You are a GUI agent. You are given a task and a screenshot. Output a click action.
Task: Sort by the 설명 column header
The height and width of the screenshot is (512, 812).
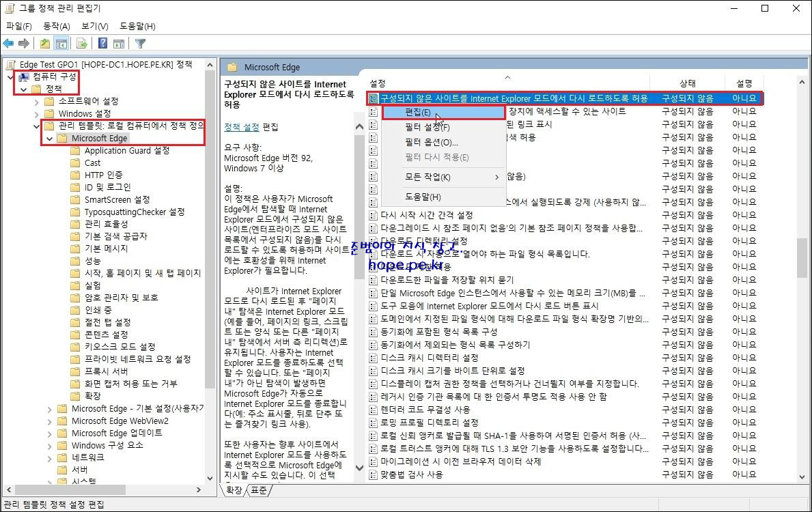[x=744, y=83]
